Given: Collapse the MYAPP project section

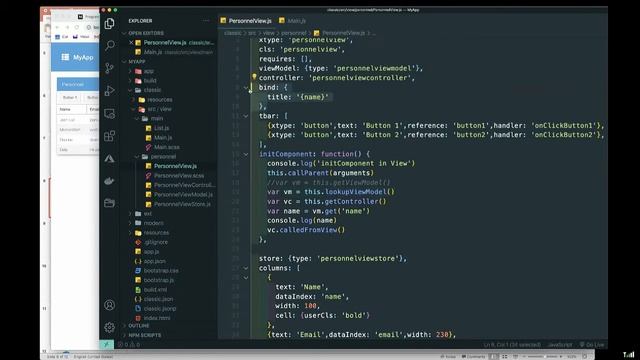Looking at the screenshot, I should [x=135, y=62].
